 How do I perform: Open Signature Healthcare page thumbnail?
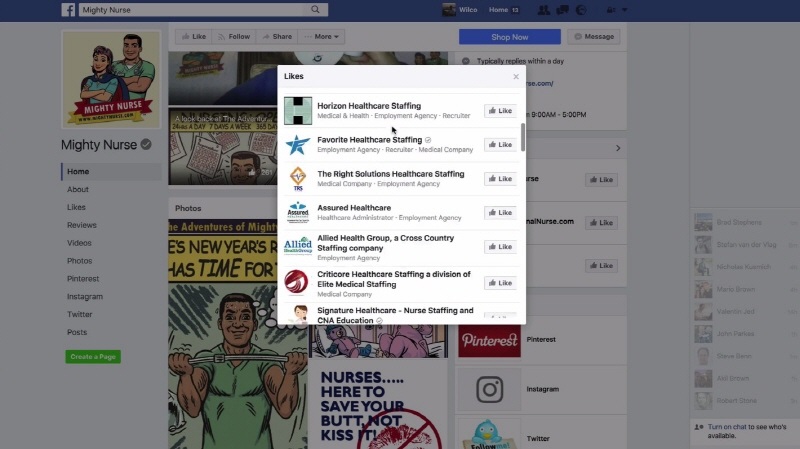tap(298, 314)
